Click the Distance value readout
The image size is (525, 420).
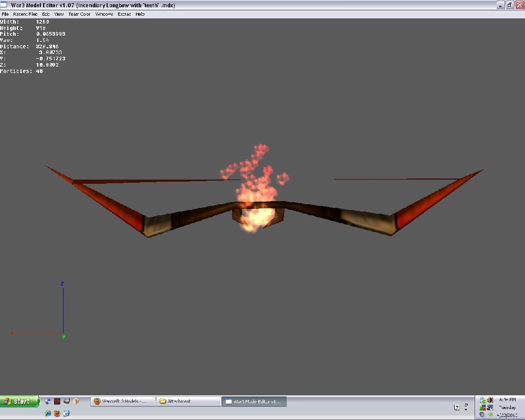tap(47, 46)
